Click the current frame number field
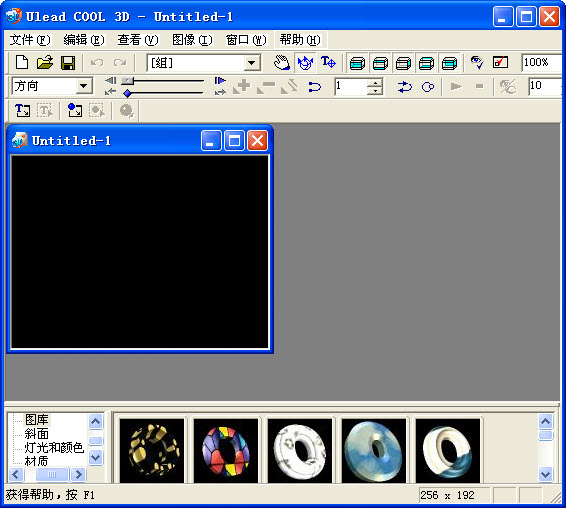566x508 pixels. click(x=351, y=86)
